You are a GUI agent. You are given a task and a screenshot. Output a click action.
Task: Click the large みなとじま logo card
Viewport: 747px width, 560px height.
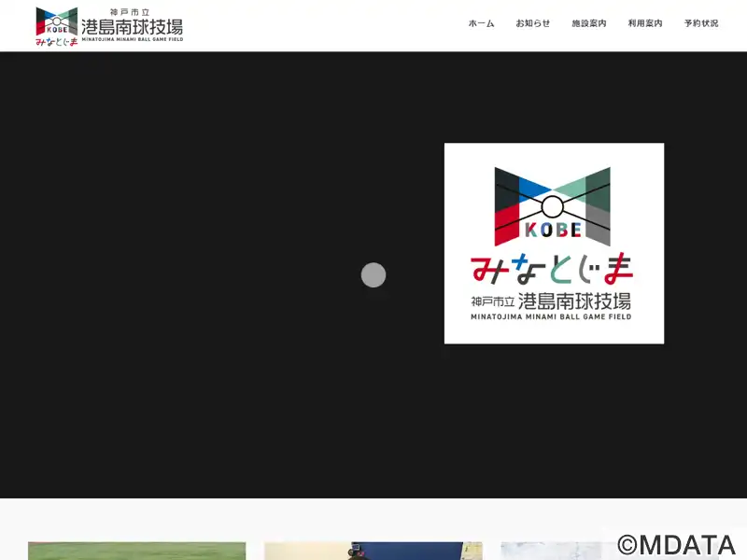554,244
